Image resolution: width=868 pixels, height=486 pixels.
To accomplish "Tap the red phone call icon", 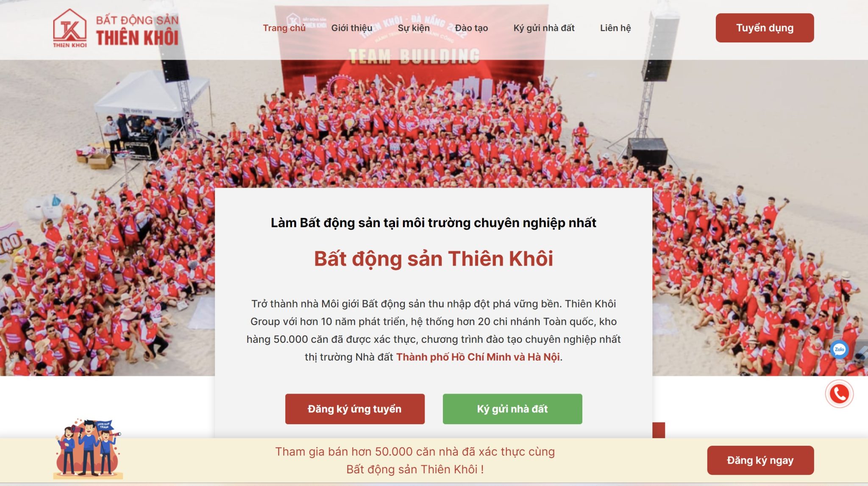I will (x=839, y=394).
